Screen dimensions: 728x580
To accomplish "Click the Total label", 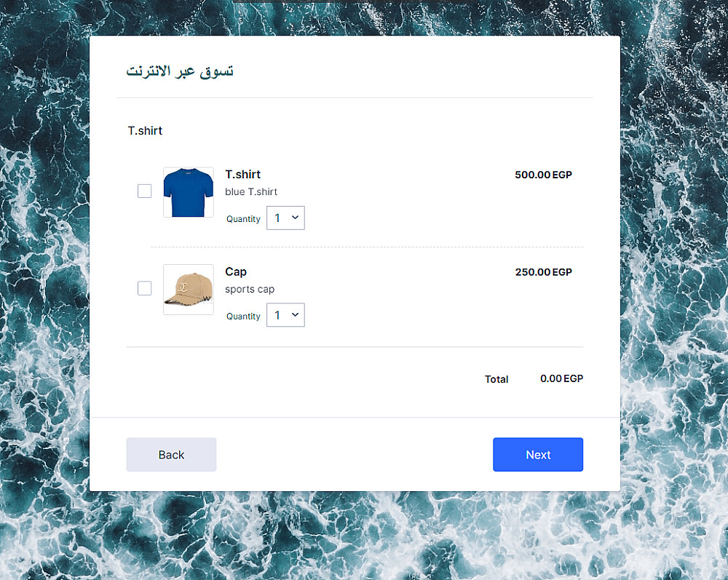I will pyautogui.click(x=496, y=379).
